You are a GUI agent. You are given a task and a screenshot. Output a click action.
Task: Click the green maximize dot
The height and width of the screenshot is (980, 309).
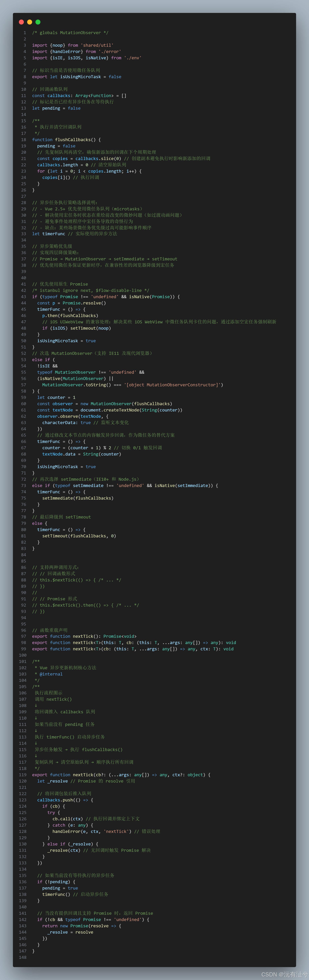[38, 22]
